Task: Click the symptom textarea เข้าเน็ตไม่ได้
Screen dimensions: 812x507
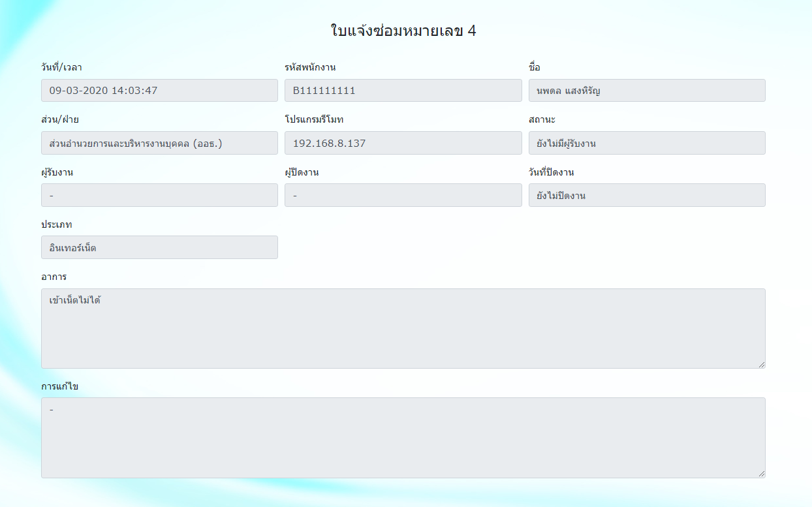Action: (403, 328)
